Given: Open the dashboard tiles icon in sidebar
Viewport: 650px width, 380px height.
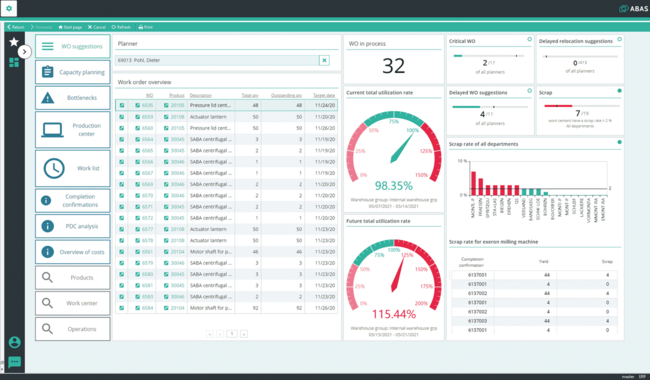Looking at the screenshot, I should (x=14, y=63).
